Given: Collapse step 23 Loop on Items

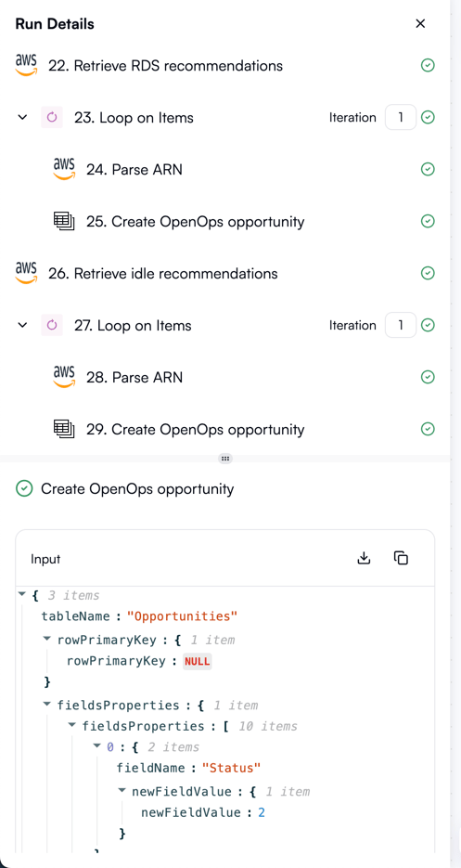Looking at the screenshot, I should click(22, 117).
